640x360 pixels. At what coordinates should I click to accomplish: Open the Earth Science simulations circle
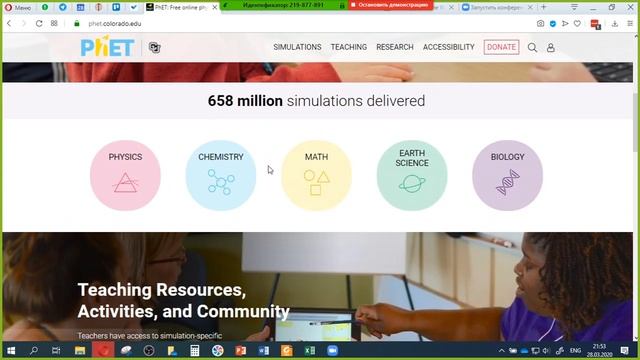[x=412, y=176]
